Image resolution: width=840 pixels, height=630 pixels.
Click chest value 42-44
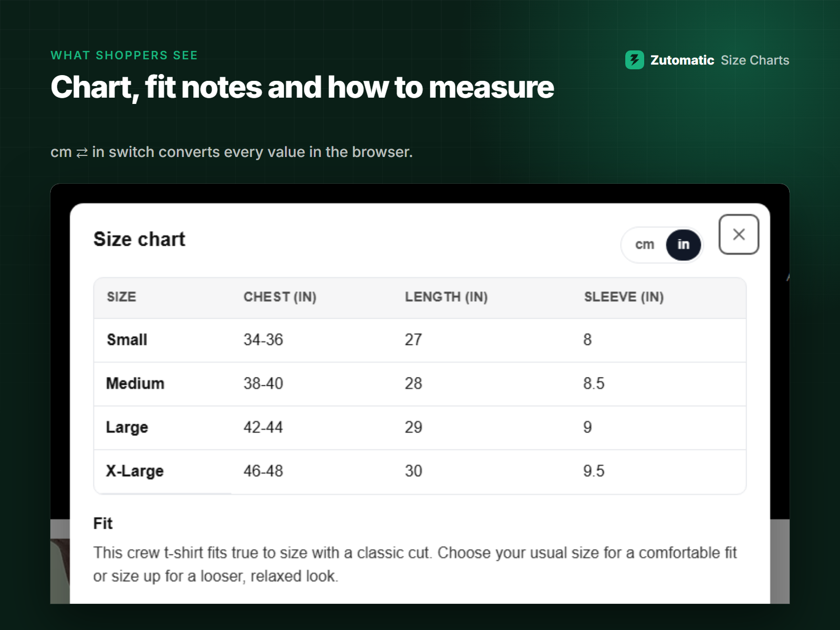point(263,427)
